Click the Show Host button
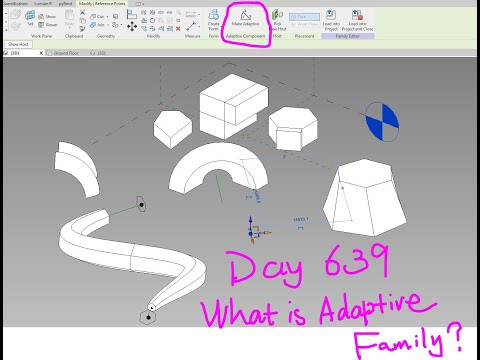The width and height of the screenshot is (480, 360). point(18,44)
